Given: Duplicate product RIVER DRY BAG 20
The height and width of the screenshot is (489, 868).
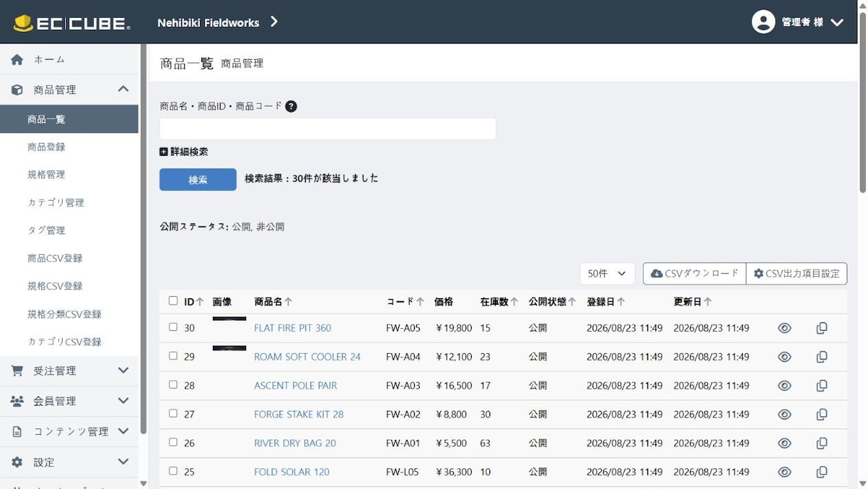Looking at the screenshot, I should point(822,443).
